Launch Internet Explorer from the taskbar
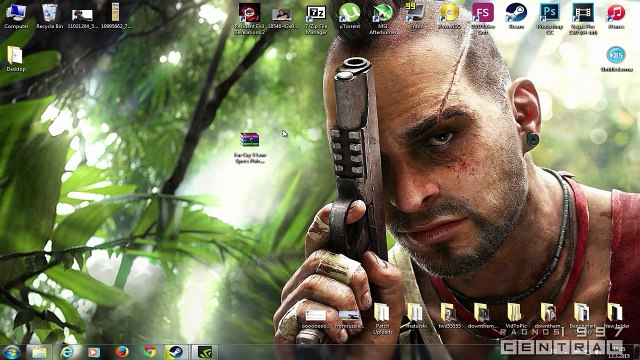 tap(67, 352)
